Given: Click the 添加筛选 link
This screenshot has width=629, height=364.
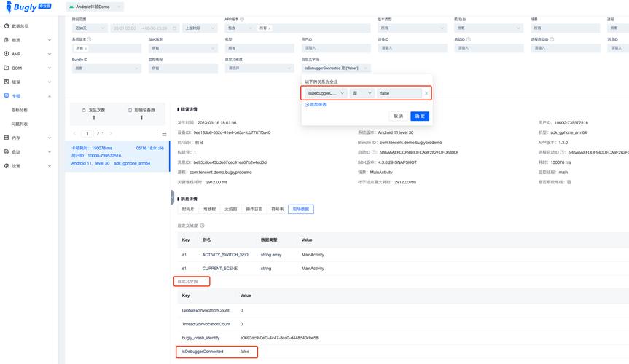Looking at the screenshot, I should pyautogui.click(x=316, y=105).
